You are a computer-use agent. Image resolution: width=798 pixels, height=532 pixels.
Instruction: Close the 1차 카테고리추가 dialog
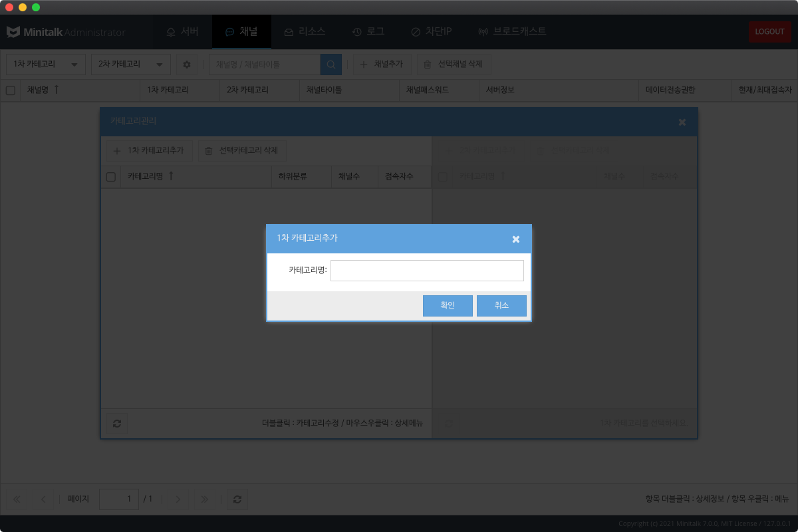[x=516, y=239]
